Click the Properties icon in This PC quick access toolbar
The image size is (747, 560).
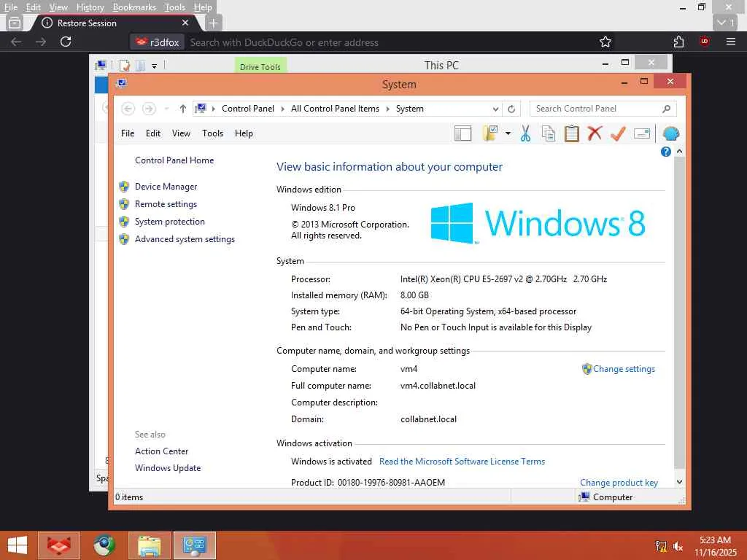pyautogui.click(x=124, y=65)
